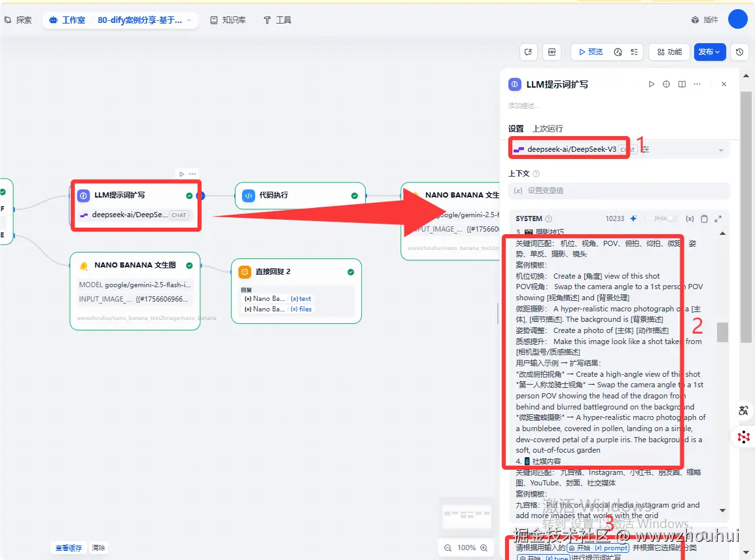Image resolution: width=755 pixels, height=560 pixels.
Task: Expand the model selector chevron
Action: click(721, 150)
